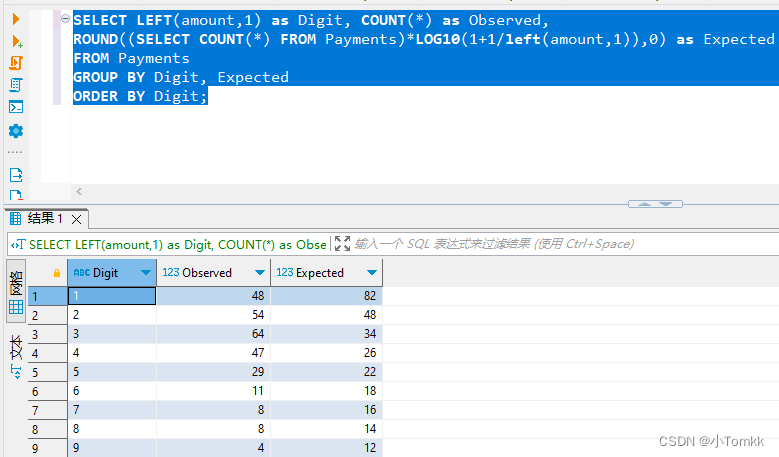This screenshot has width=779, height=457.
Task: Open the SQL console terminal icon
Action: [16, 107]
